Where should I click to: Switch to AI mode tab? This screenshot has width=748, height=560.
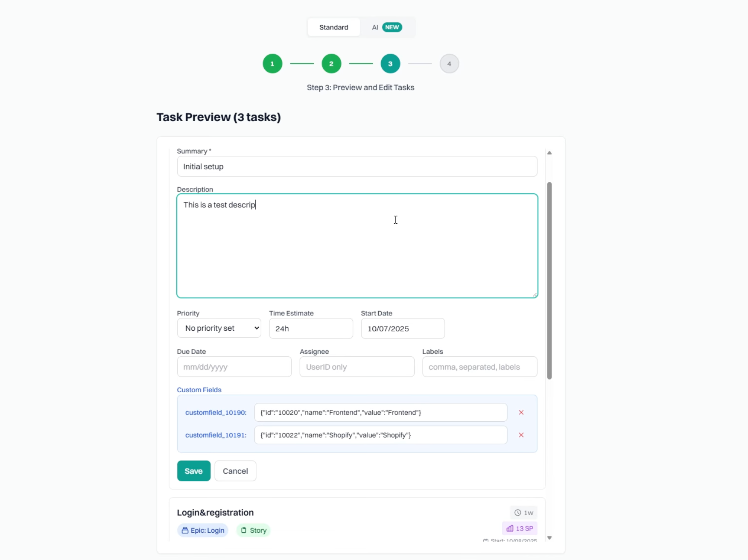(x=386, y=27)
